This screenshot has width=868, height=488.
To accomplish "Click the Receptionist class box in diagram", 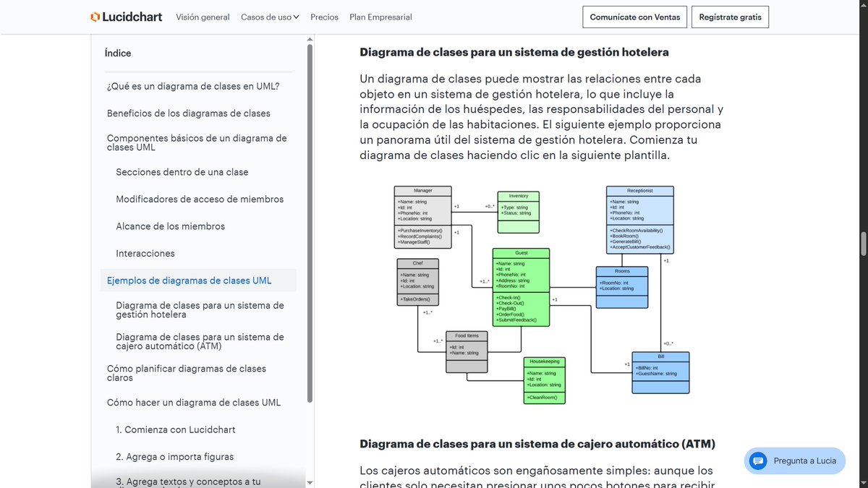I will 640,220.
